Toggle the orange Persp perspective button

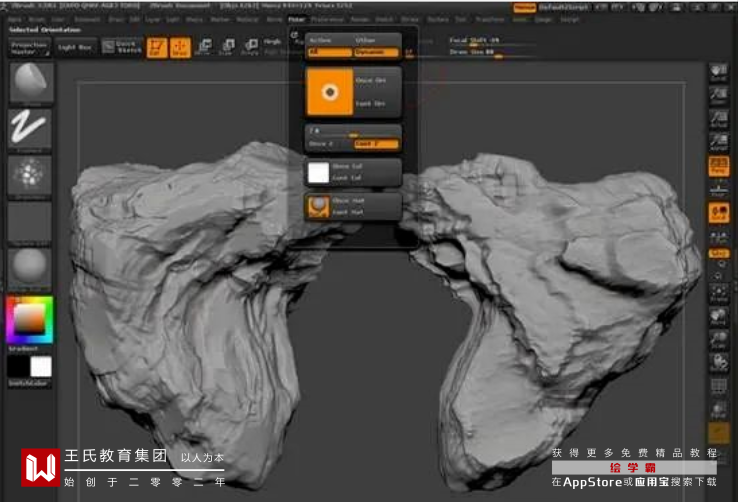point(718,166)
